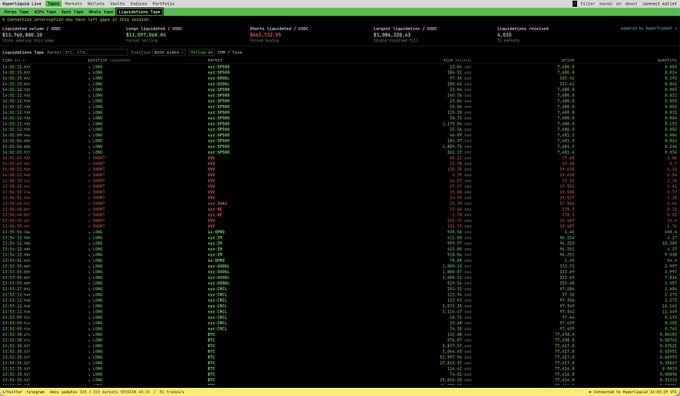This screenshot has height=396, width=680.
Task: Open the about link
Action: pyautogui.click(x=631, y=3)
